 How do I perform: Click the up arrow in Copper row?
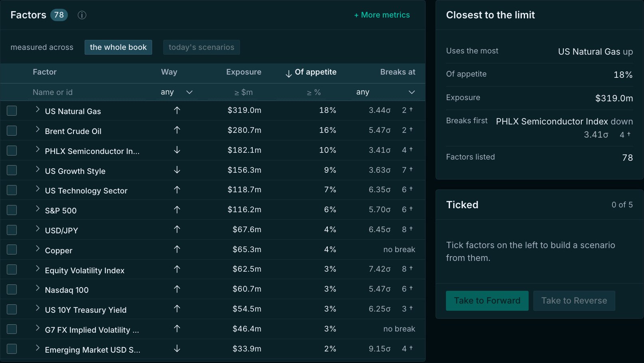[x=177, y=249]
